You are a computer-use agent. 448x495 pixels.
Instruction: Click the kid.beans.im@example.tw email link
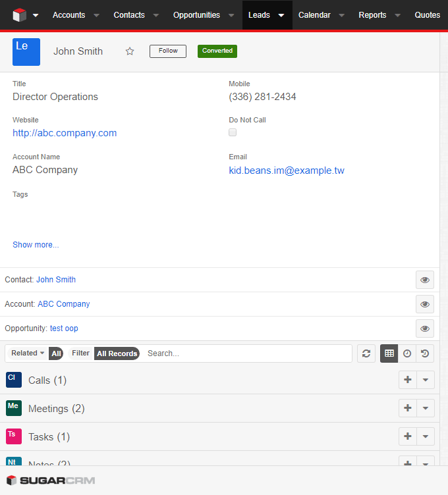(x=287, y=170)
